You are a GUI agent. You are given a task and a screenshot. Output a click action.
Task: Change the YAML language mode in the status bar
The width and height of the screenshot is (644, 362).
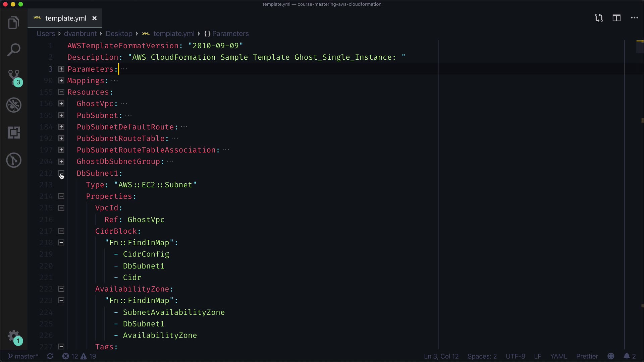(558, 356)
